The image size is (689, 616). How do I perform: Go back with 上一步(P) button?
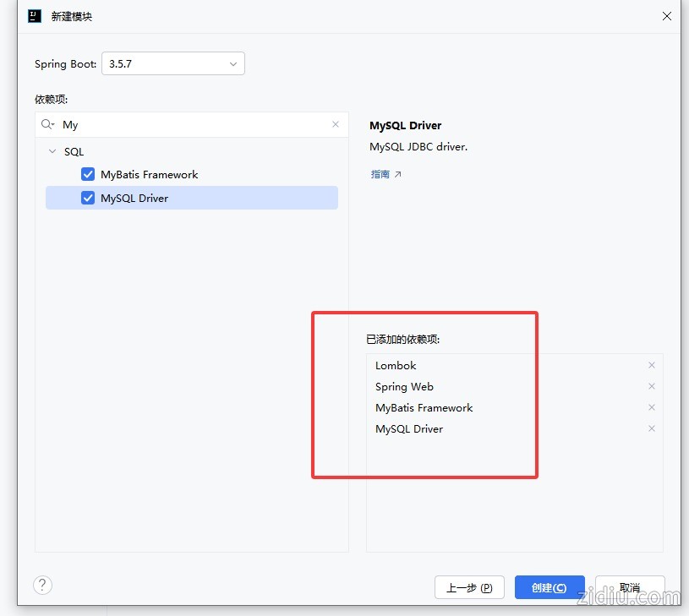click(469, 587)
